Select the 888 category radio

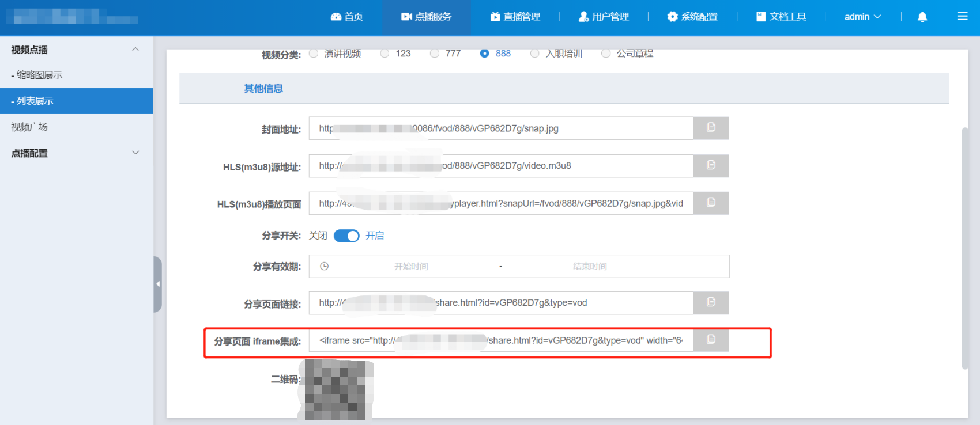[484, 53]
